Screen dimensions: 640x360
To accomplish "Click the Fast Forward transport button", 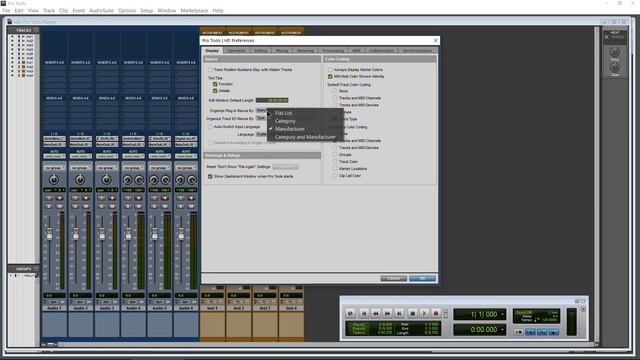I will coord(387,313).
